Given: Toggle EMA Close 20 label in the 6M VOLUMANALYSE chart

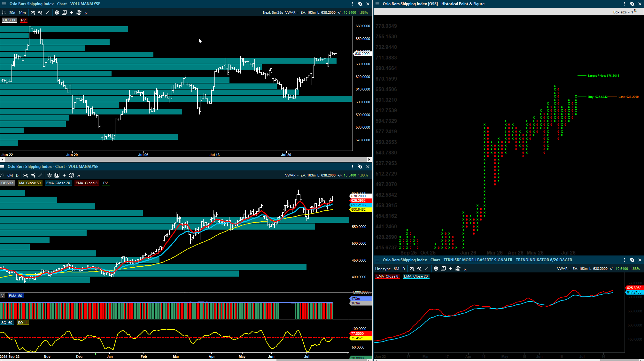Looking at the screenshot, I should [58, 183].
